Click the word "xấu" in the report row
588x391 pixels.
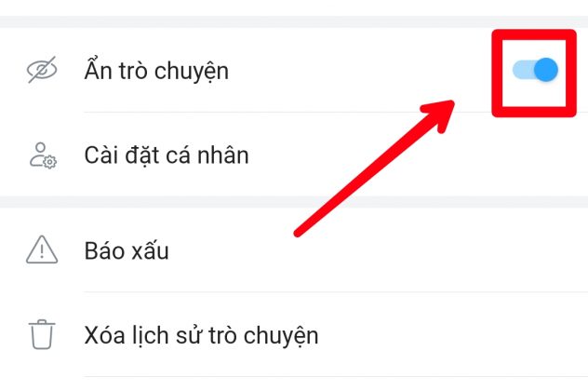pos(150,249)
